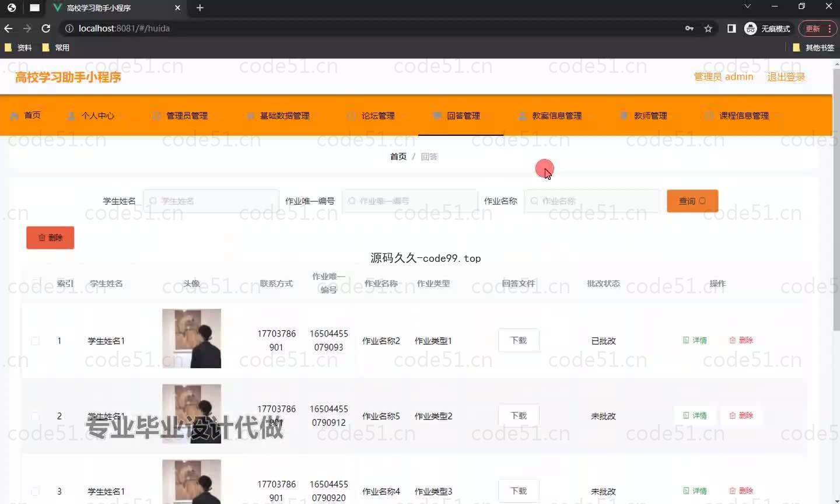This screenshot has height=504, width=840.
Task: Click the 回答文件 column header
Action: point(518,283)
